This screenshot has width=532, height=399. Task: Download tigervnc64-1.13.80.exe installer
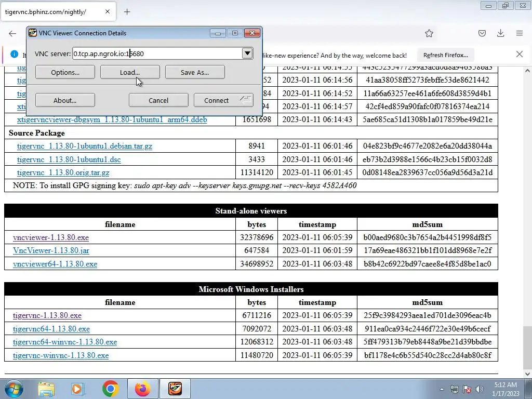(x=51, y=329)
